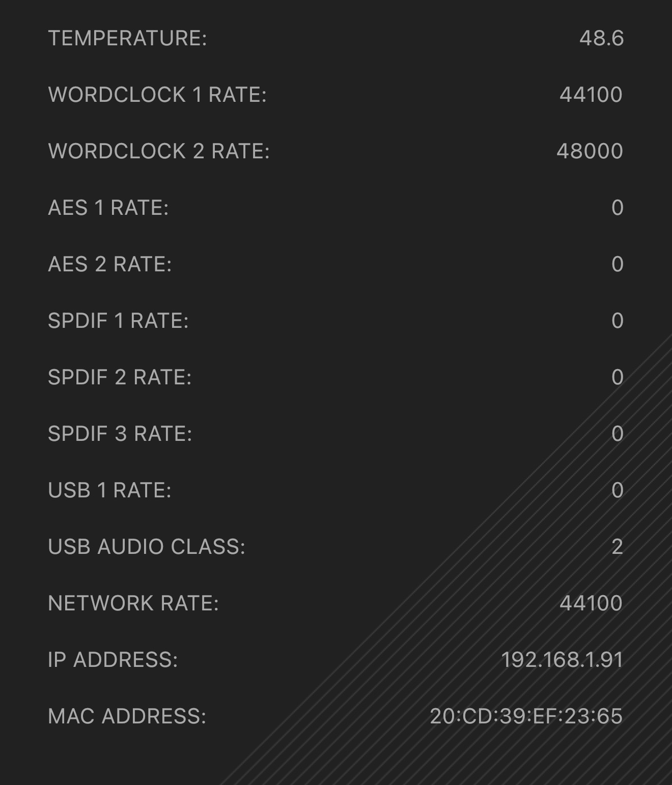Click the WORDCLOCK 1 RATE label
The height and width of the screenshot is (785, 672).
tap(157, 95)
